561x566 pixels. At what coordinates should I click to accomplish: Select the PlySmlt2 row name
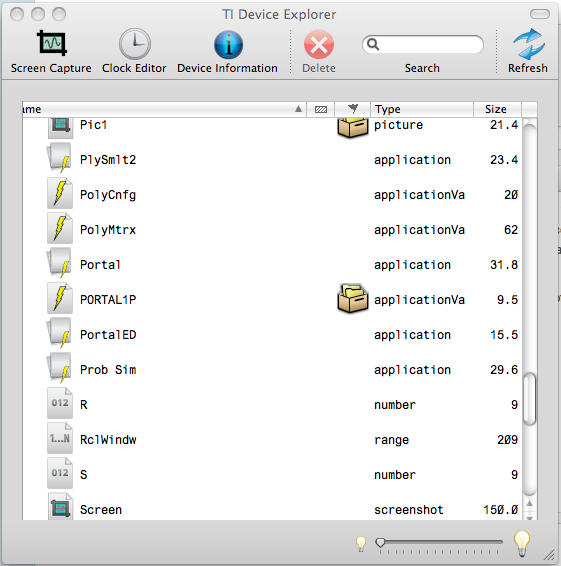(x=108, y=160)
